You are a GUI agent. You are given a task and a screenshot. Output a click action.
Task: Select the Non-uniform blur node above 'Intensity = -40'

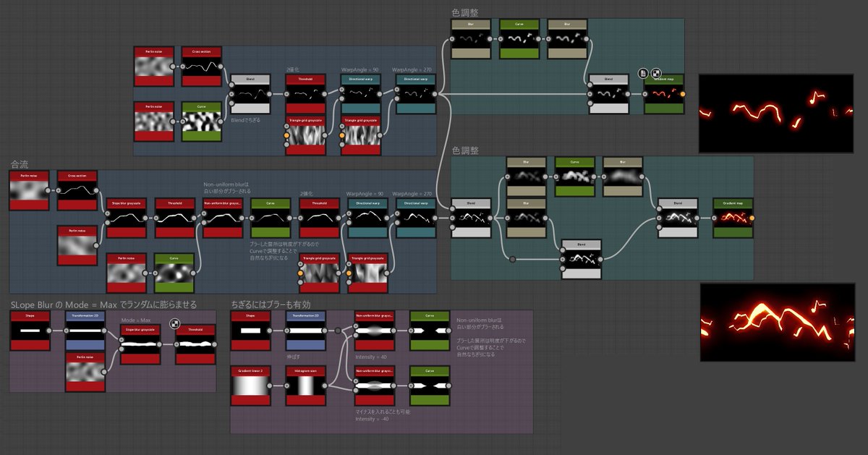coord(374,386)
